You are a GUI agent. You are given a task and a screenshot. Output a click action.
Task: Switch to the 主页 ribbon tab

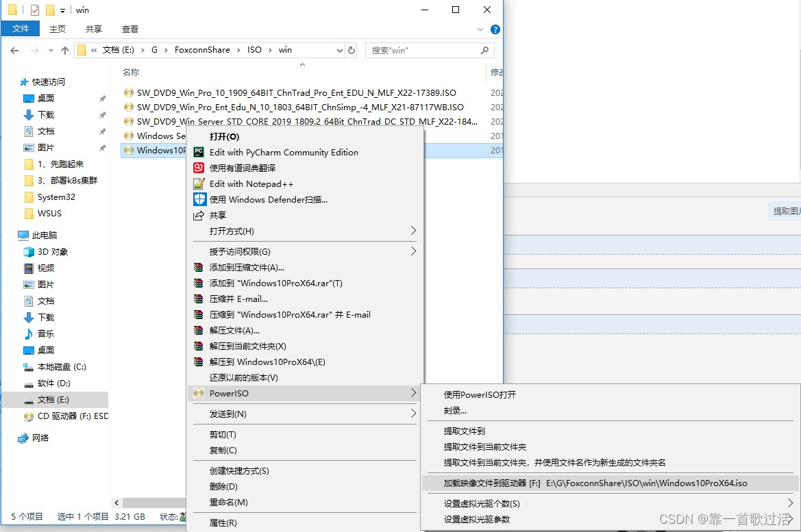pos(58,29)
